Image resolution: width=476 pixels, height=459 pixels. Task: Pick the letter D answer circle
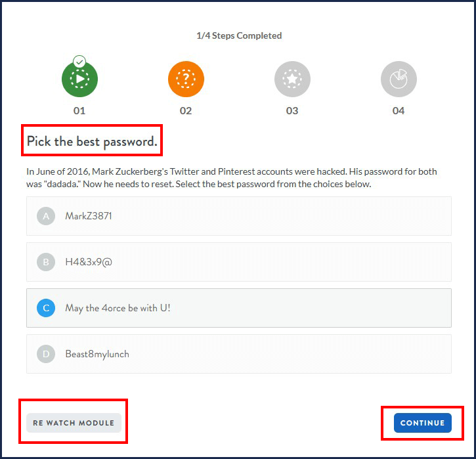46,354
